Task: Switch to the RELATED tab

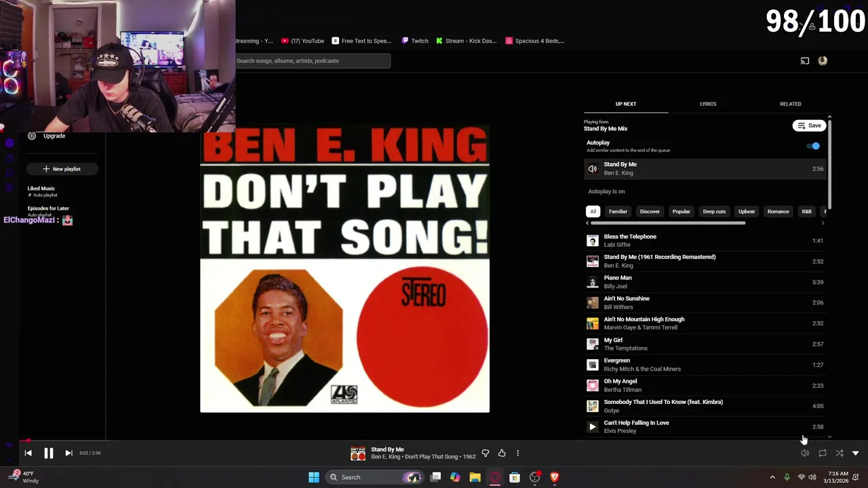Action: (791, 104)
